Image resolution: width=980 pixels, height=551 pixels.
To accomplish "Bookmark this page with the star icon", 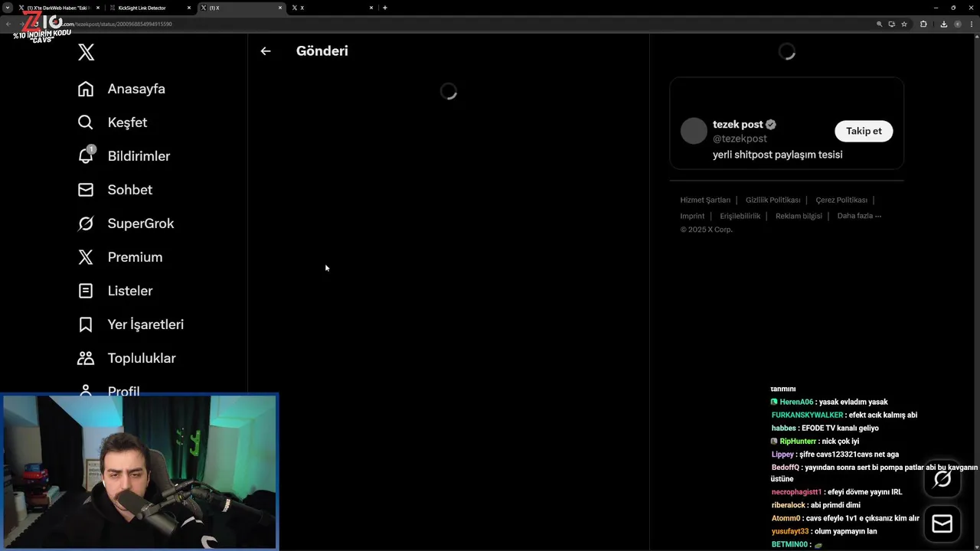I will (904, 24).
